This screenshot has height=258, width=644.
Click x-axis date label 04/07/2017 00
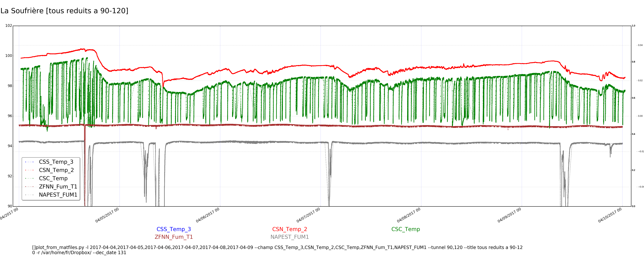pos(308,215)
